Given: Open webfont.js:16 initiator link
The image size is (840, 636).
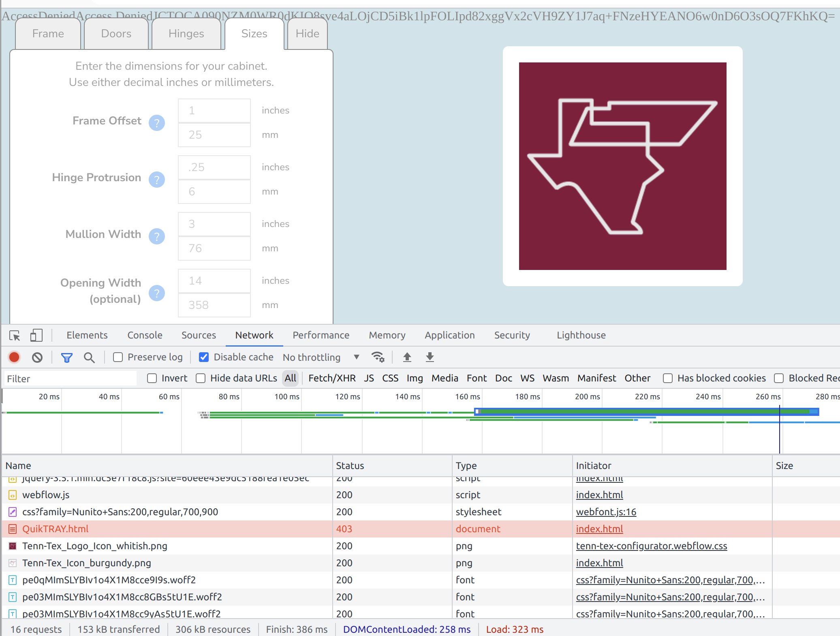Looking at the screenshot, I should coord(606,512).
